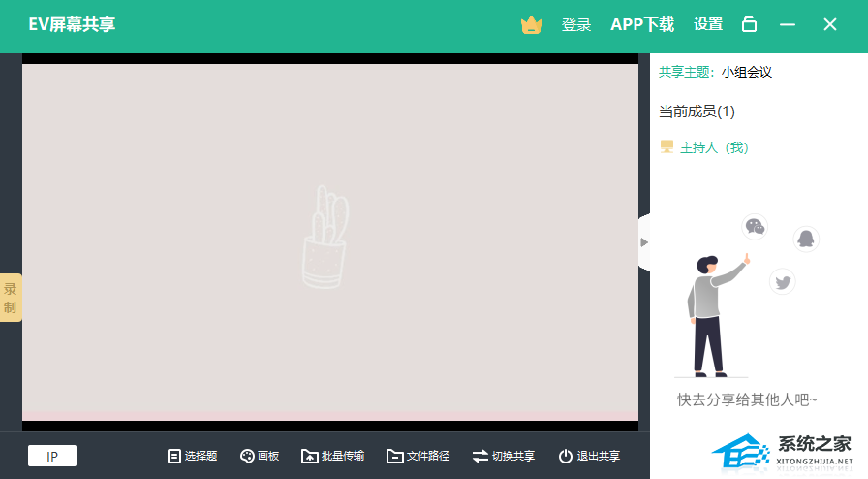Open the APP下载 download link
868x479 pixels.
(x=642, y=25)
